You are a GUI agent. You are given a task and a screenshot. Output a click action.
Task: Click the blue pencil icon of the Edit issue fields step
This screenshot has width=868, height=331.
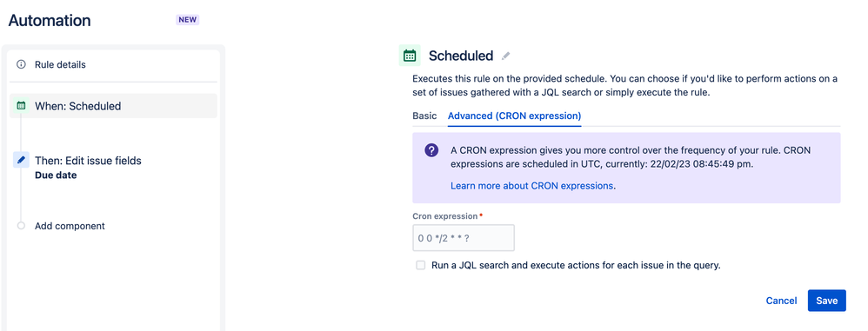click(x=21, y=160)
